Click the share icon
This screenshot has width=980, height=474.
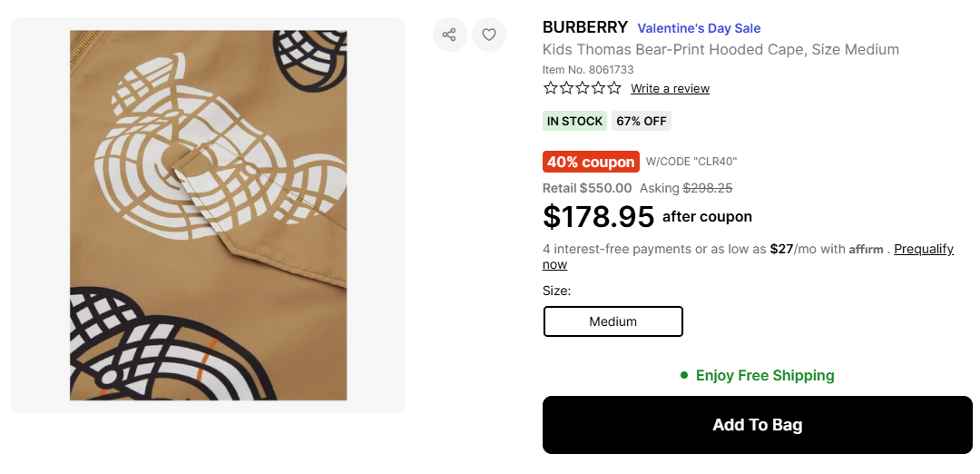point(449,35)
